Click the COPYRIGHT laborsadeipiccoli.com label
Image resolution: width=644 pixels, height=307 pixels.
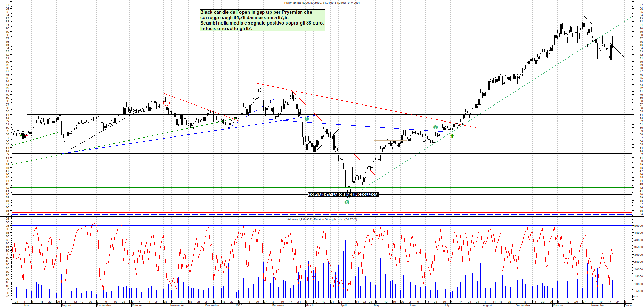343,195
